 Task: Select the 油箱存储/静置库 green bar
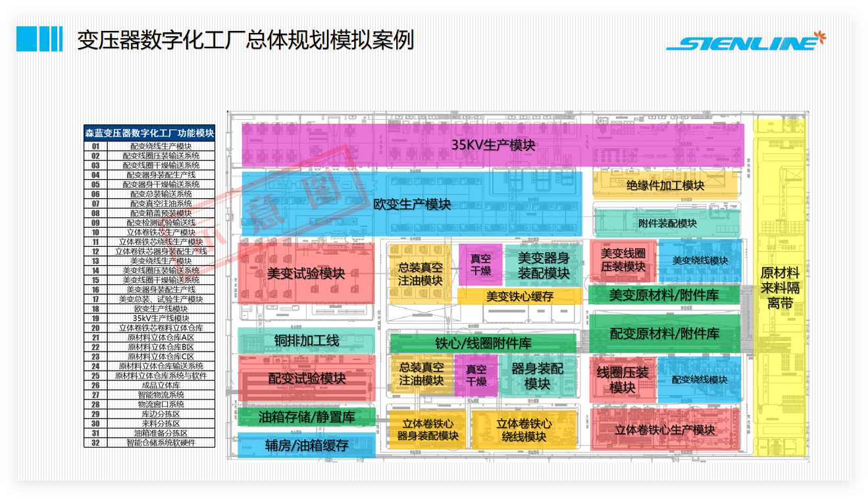[306, 417]
